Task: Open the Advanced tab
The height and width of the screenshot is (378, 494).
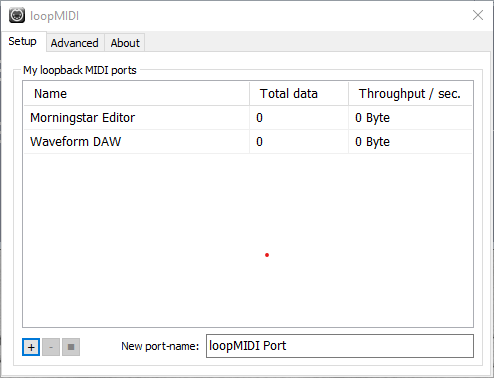Action: point(75,43)
